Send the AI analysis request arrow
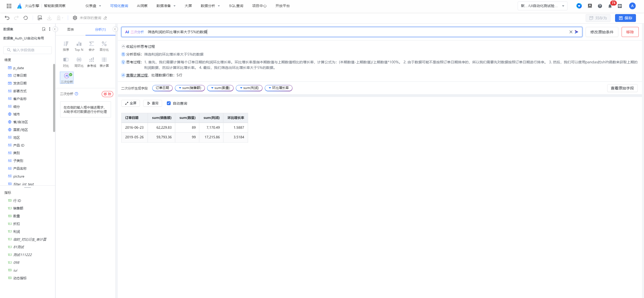This screenshot has height=298, width=644. 577,32
